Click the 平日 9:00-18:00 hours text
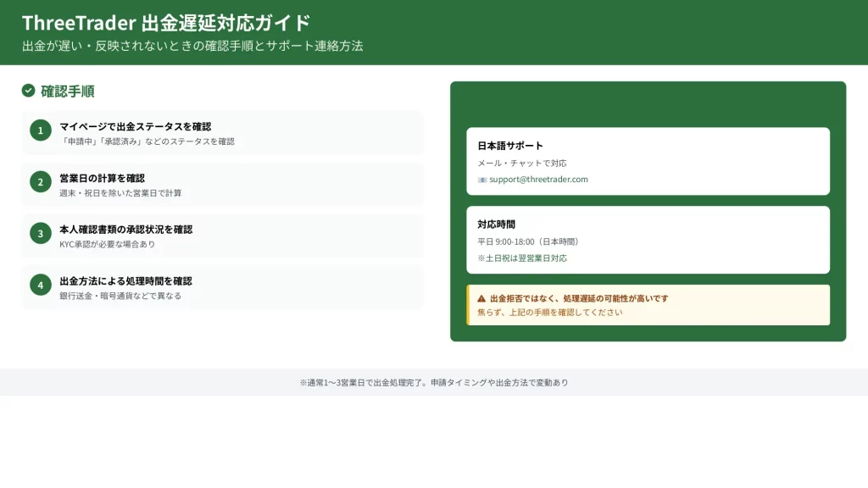This screenshot has width=868, height=488. 528,241
